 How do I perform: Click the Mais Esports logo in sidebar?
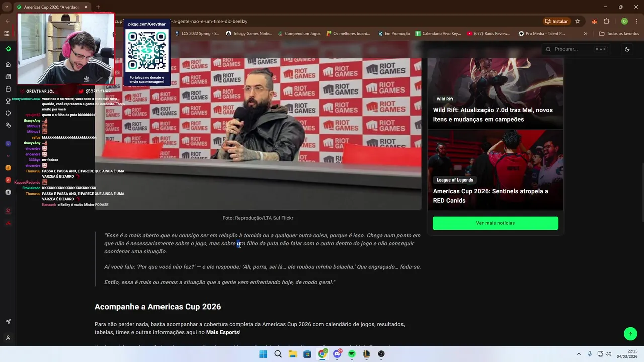click(x=8, y=49)
